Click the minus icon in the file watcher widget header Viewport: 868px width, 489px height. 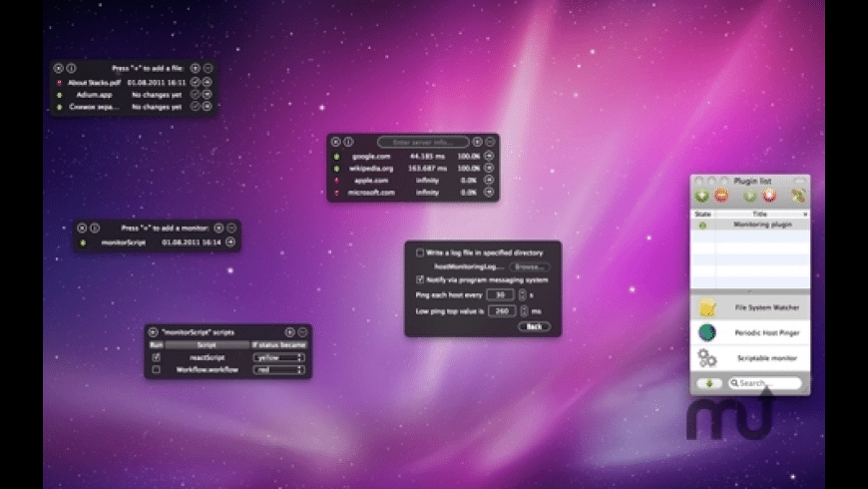(x=208, y=68)
